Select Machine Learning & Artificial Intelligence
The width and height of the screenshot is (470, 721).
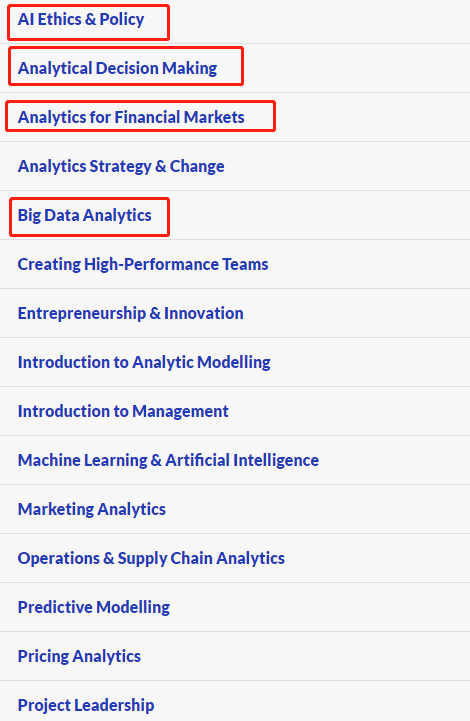pyautogui.click(x=168, y=460)
